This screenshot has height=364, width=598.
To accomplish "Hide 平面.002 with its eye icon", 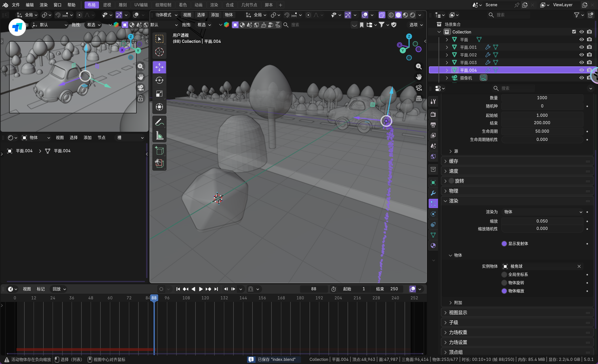I will pyautogui.click(x=581, y=55).
